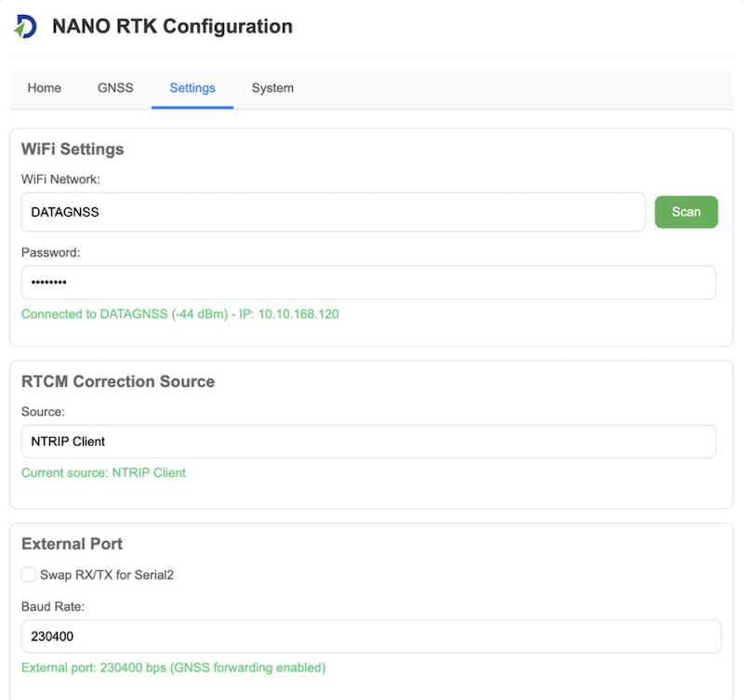
Task: Click the External port status message
Action: [x=173, y=667]
